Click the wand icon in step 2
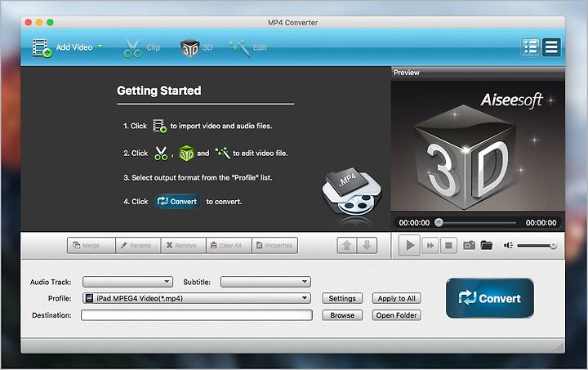Viewport: 588px width, 370px height. tap(222, 153)
